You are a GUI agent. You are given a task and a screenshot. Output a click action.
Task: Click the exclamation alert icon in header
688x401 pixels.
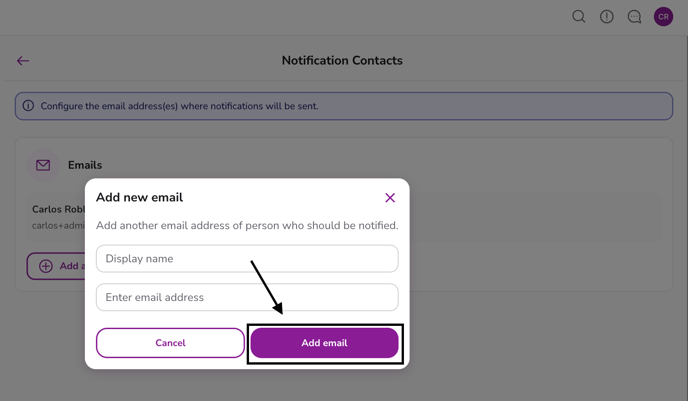(x=607, y=16)
